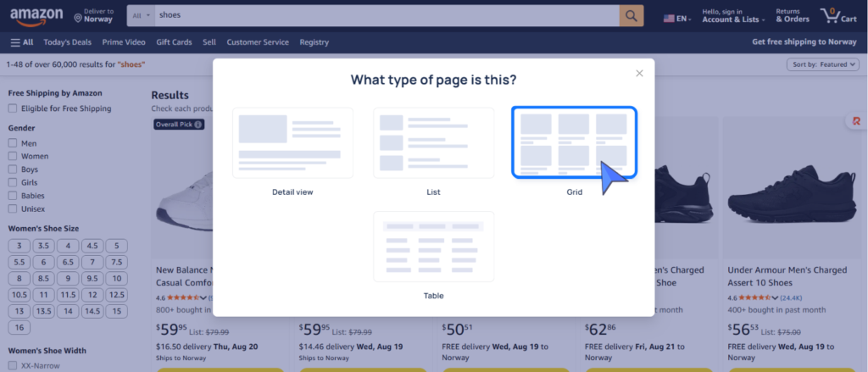Open the Sort by Featured dropdown
Screen dimensions: 868x372
[x=824, y=64]
